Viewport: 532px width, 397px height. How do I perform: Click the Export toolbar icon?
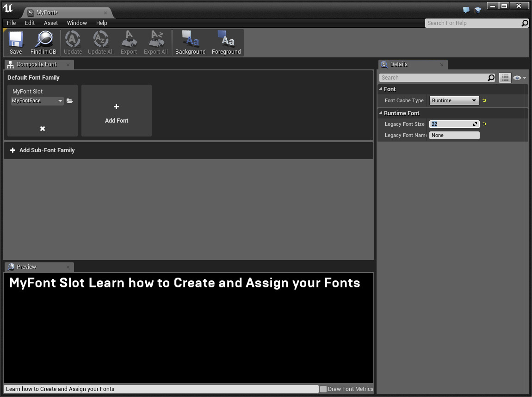tap(129, 42)
